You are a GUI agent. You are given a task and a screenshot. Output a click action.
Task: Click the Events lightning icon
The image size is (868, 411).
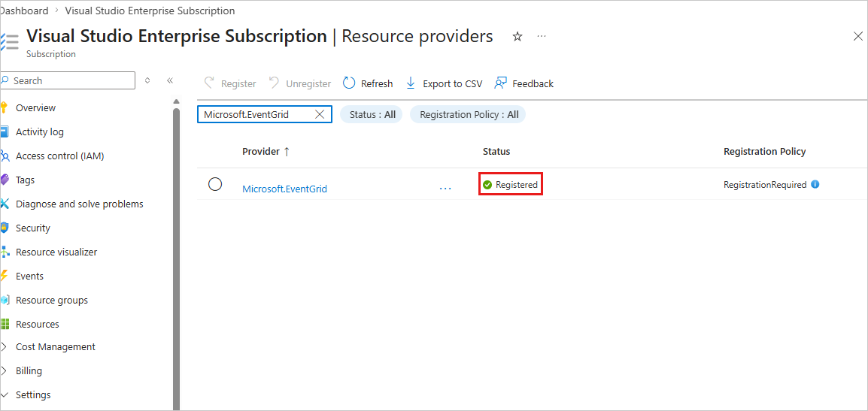(x=5, y=276)
